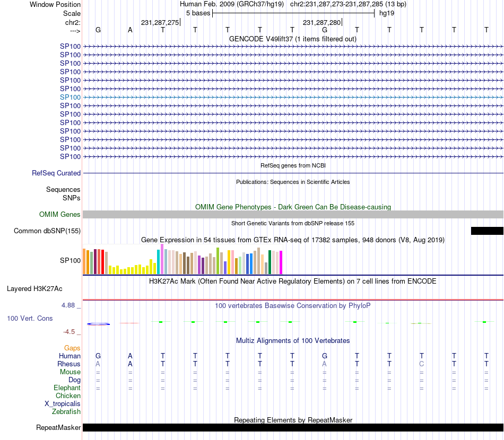Click the Chicken species label
This screenshot has height=440, width=504.
tap(68, 395)
